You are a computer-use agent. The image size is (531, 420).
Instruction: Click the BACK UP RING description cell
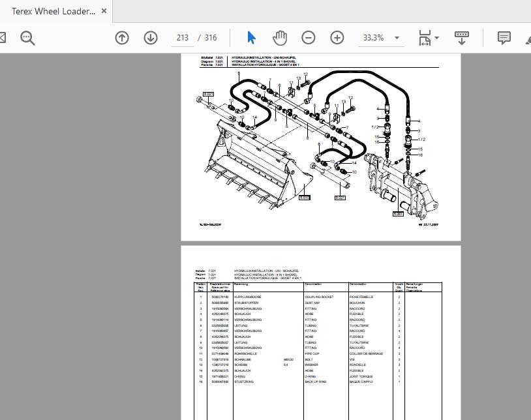316,382
